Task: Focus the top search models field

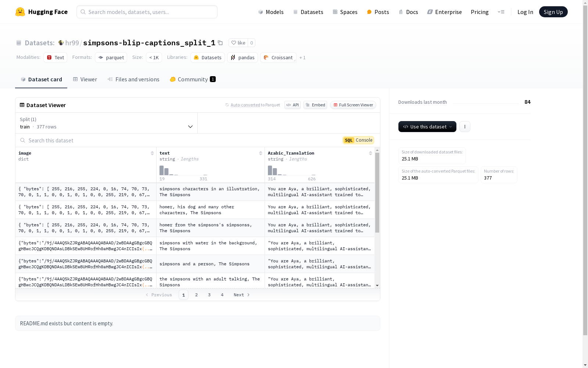Action: (147, 12)
